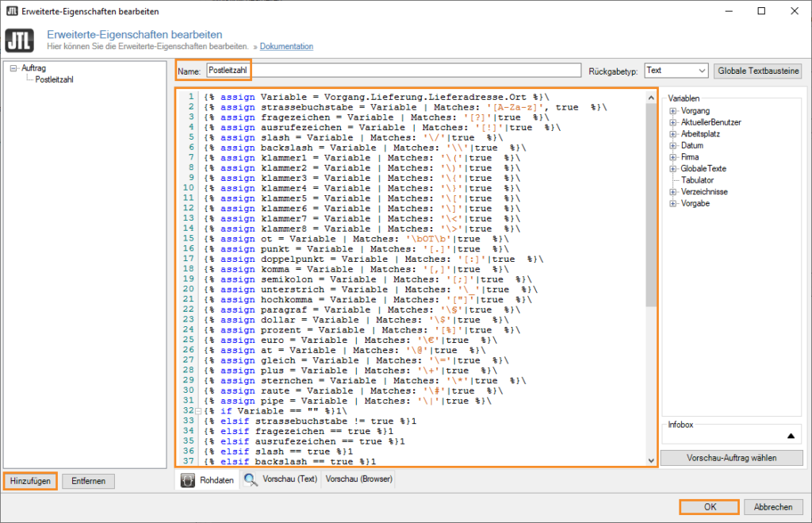
Task: Confirm the dialog with OK
Action: tap(708, 506)
